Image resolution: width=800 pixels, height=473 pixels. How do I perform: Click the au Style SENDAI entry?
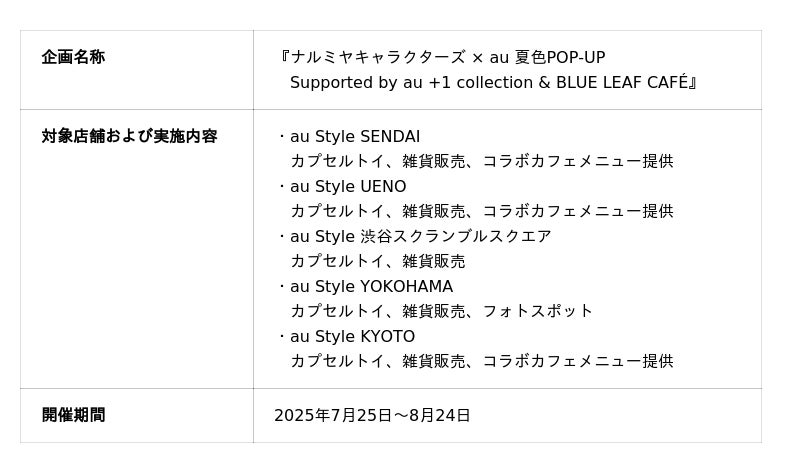click(x=355, y=136)
